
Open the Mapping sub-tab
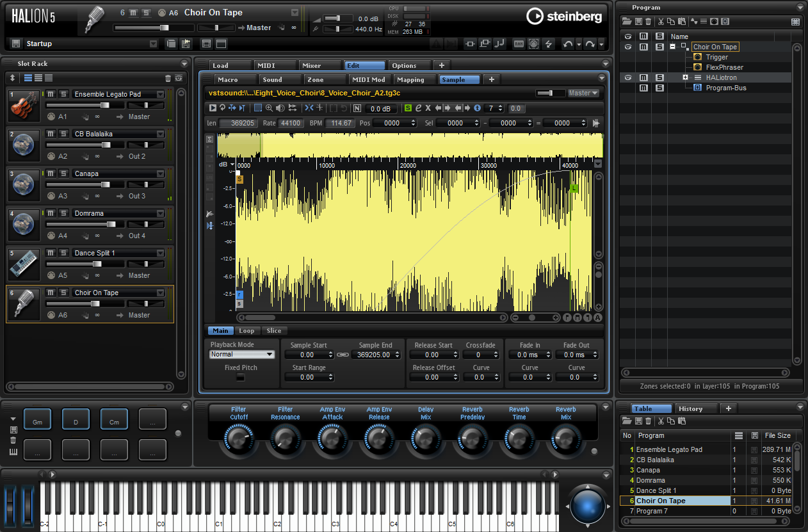(x=415, y=79)
